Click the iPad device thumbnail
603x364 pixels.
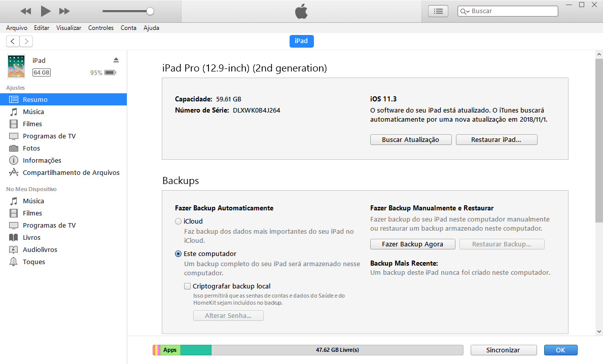click(x=16, y=66)
